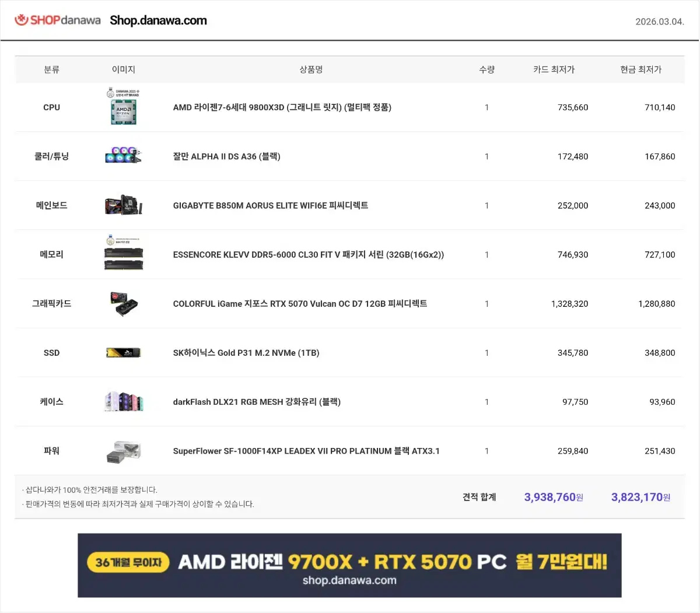700x613 pixels.
Task: Click the COLORFUL RTX 5070 graphics card image
Action: coord(123,303)
